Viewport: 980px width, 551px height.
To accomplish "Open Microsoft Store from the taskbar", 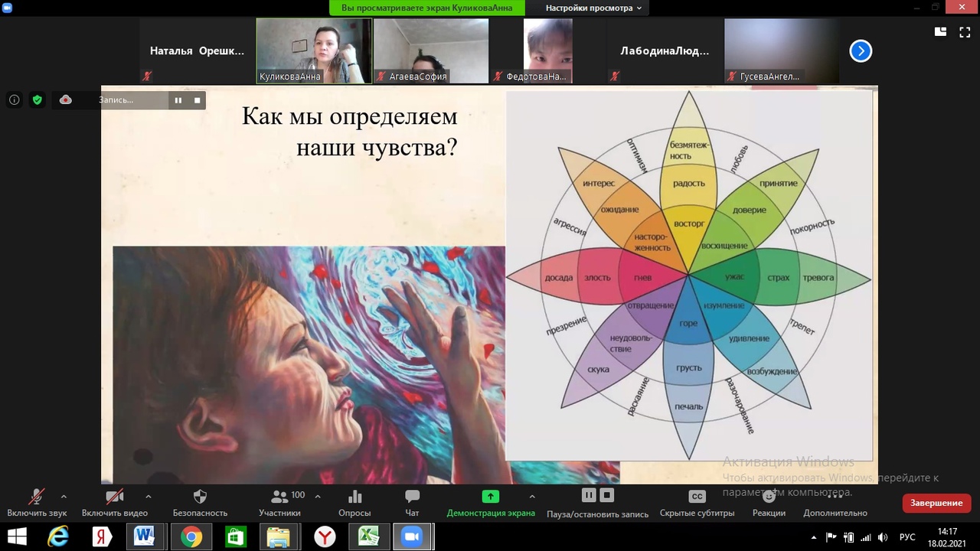I will pyautogui.click(x=235, y=537).
